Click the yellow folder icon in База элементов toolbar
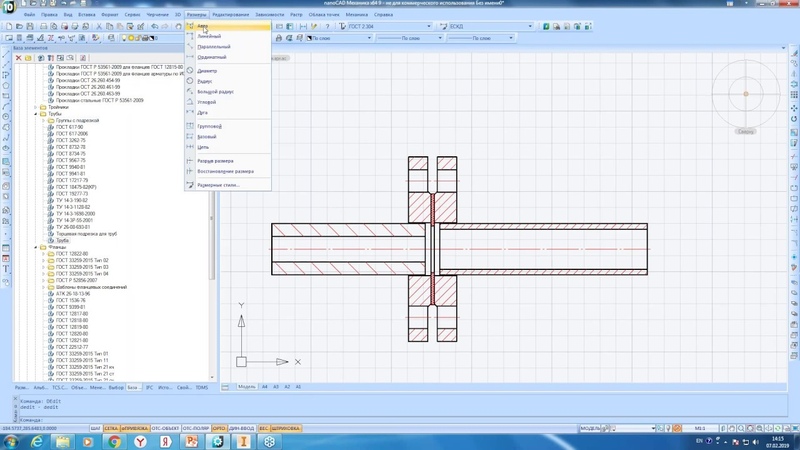This screenshot has height=450, width=800. 28,58
